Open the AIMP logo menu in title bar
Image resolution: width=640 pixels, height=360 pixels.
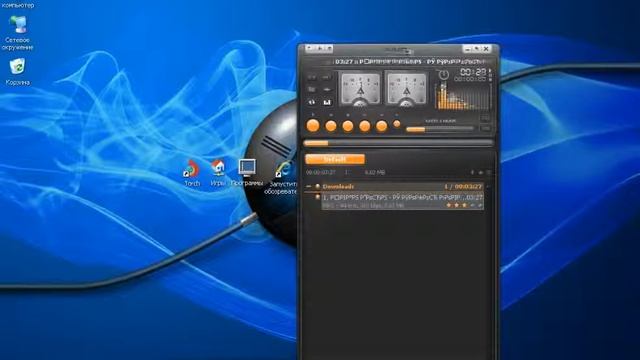click(x=399, y=50)
